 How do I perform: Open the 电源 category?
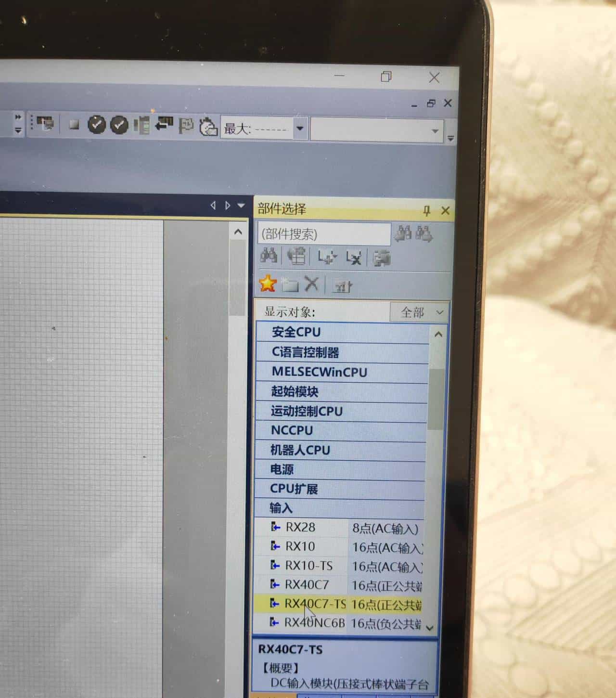tap(340, 470)
